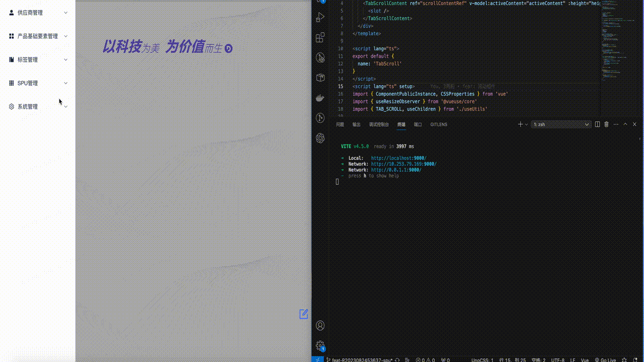Click line 15 script setup code
Image resolution: width=644 pixels, height=362 pixels.
[383, 86]
